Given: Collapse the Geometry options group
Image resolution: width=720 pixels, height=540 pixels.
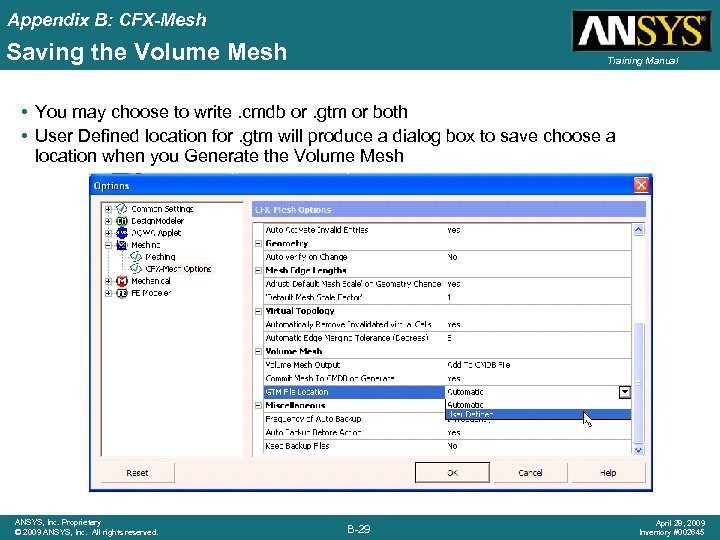Looking at the screenshot, I should tap(258, 243).
